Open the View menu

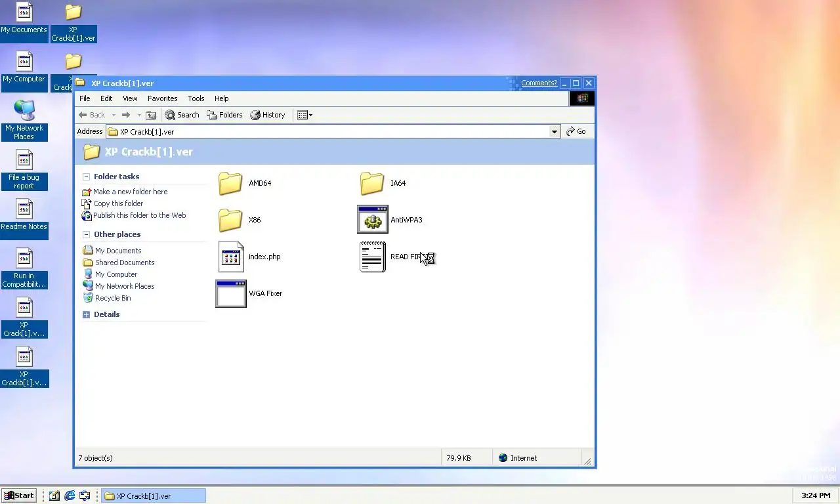[x=130, y=98]
